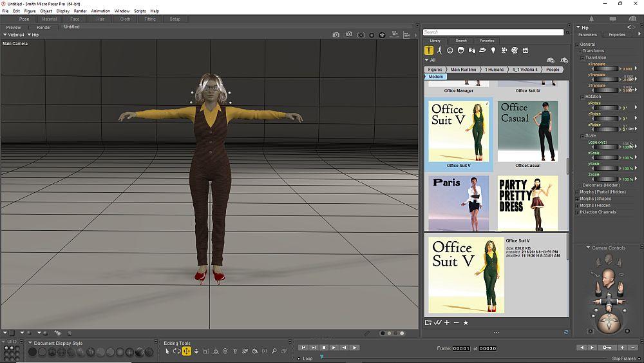Viewport: 644px width, 363px height.
Task: Collapse the Rotation parameter group
Action: 583,97
